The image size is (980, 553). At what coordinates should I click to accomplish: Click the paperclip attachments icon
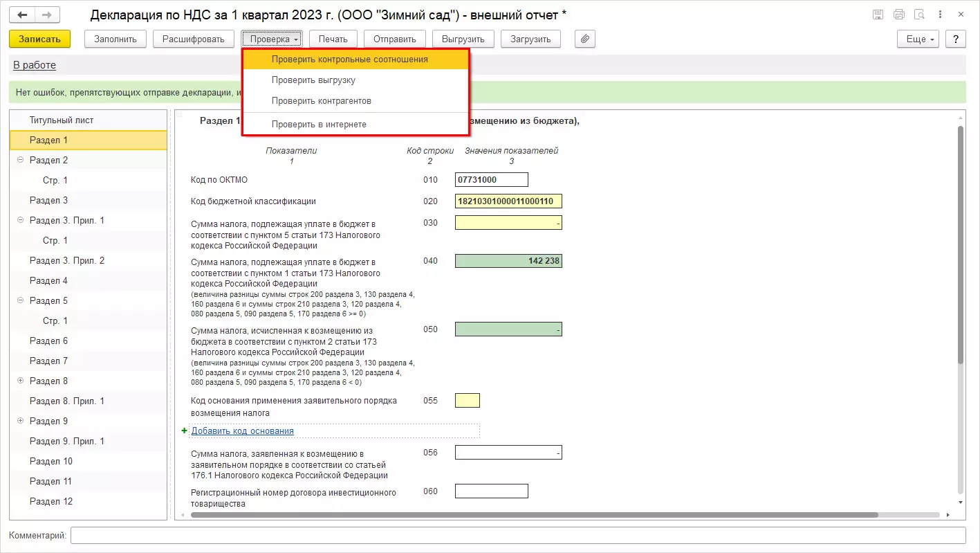tap(585, 39)
